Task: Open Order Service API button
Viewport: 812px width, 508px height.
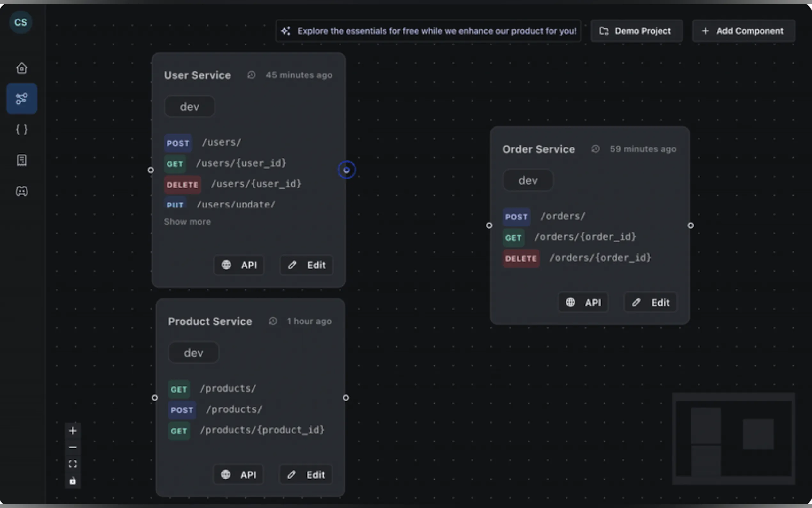Action: [x=583, y=302]
